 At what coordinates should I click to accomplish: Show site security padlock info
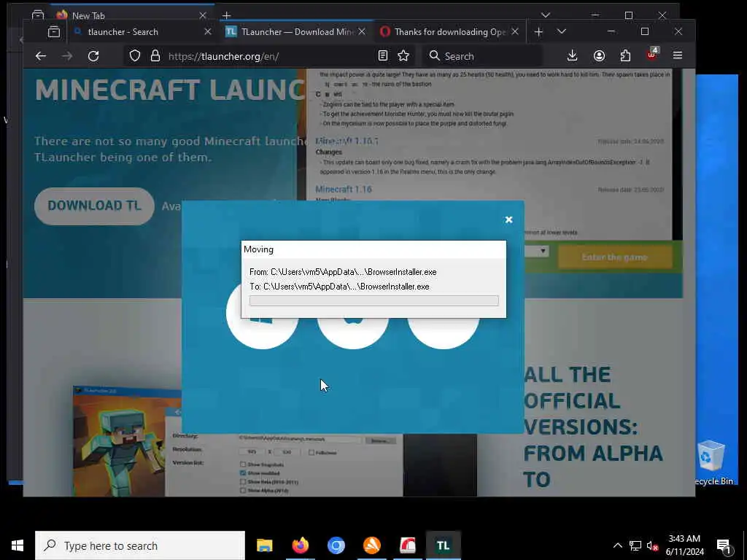tap(155, 56)
